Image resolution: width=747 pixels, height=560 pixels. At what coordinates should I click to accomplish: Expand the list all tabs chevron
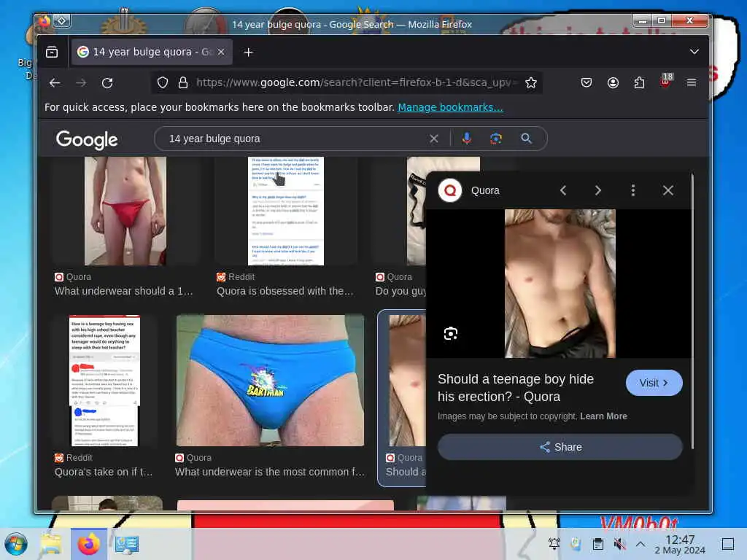pyautogui.click(x=694, y=52)
